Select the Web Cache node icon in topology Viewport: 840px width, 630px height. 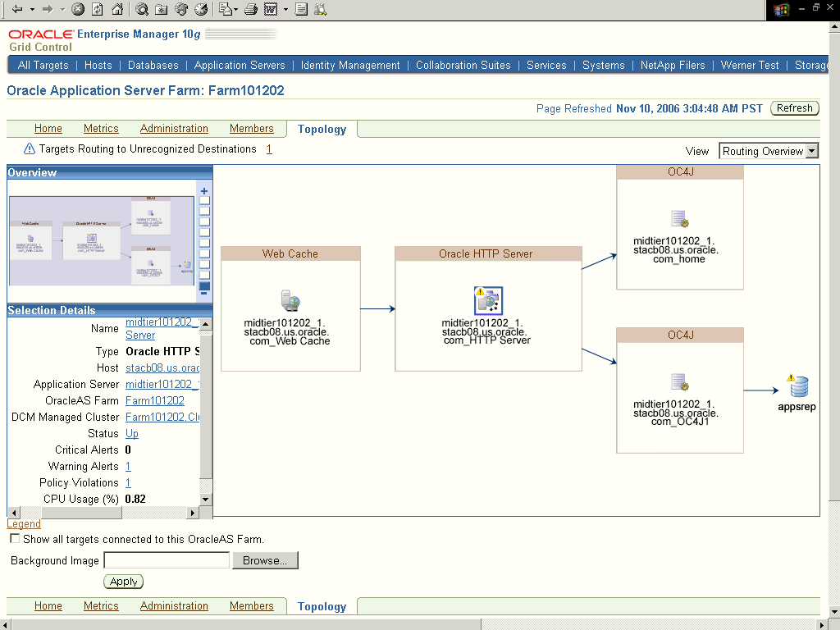click(290, 302)
